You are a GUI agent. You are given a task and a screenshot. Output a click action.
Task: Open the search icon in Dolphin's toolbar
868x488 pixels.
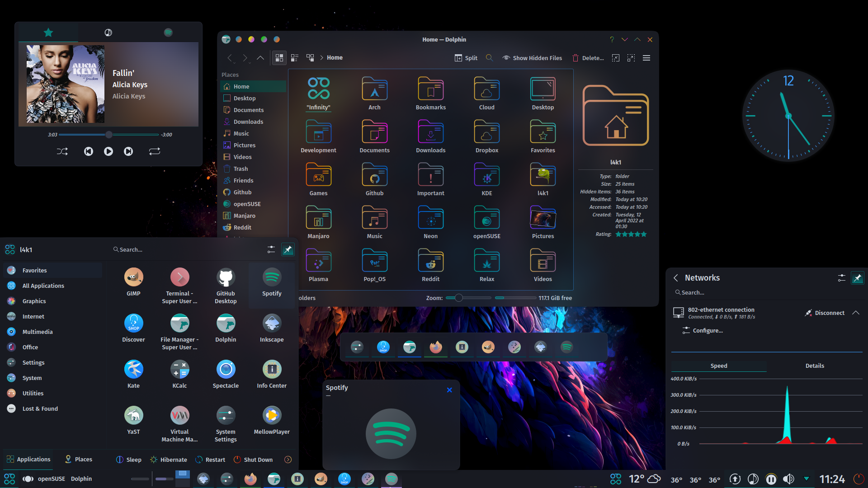point(489,58)
